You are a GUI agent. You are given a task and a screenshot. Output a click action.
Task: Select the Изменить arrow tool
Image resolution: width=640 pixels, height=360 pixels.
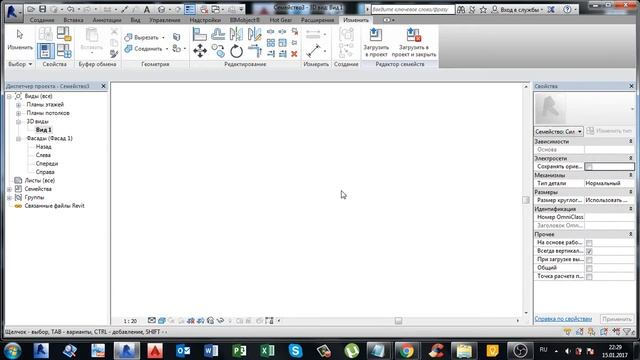click(20, 40)
